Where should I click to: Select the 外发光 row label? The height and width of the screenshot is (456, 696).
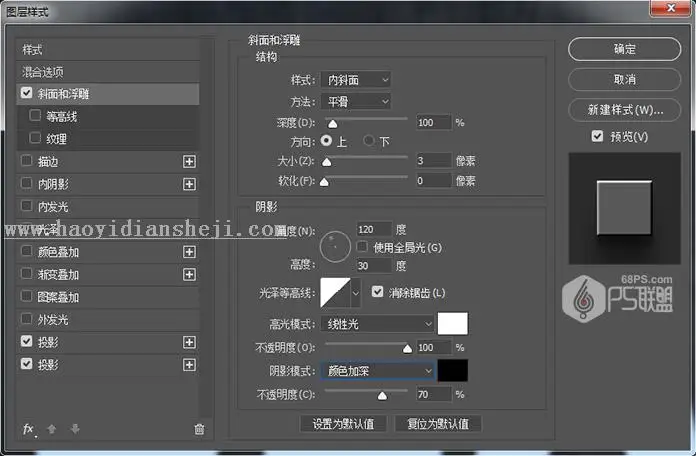pos(53,320)
